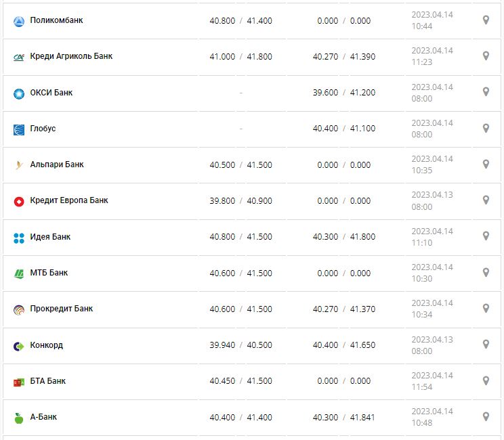
Task: Click the Креди Агриколь Банк logo icon
Action: [19, 57]
